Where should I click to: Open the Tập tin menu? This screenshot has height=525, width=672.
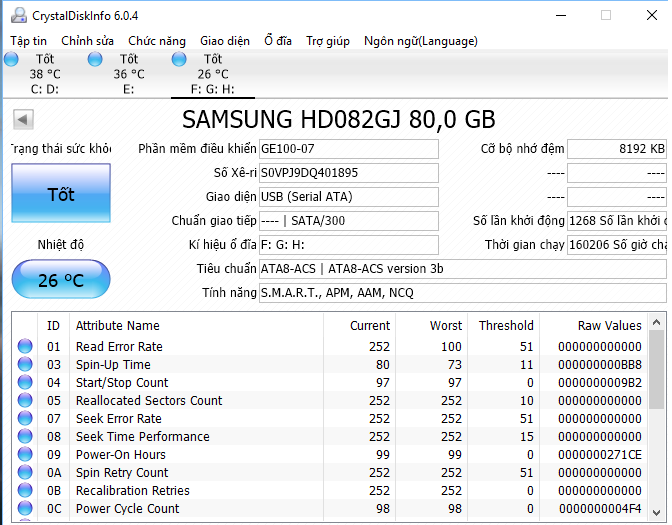29,41
